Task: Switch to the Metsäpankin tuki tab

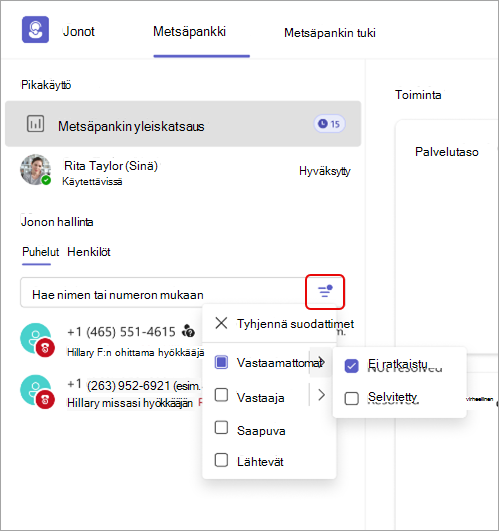Action: [330, 33]
